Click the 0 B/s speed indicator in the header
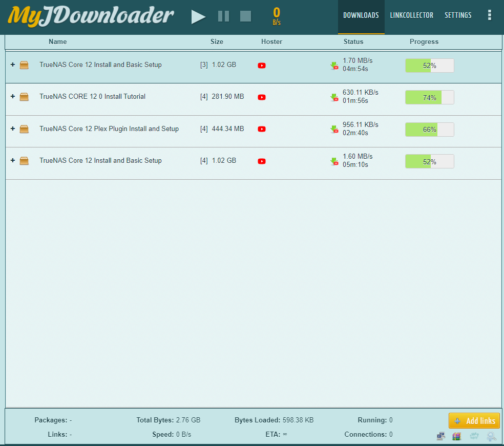Viewport: 504px width, 446px height. tap(277, 16)
